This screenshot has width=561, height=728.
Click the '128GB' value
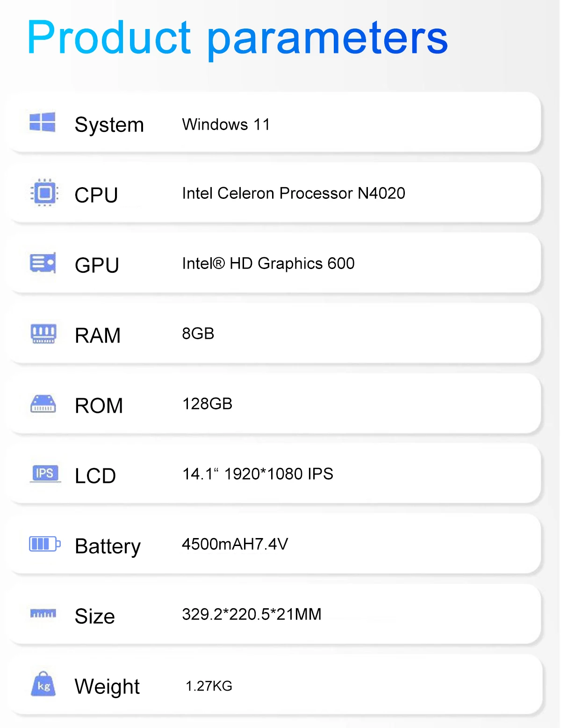tap(208, 404)
